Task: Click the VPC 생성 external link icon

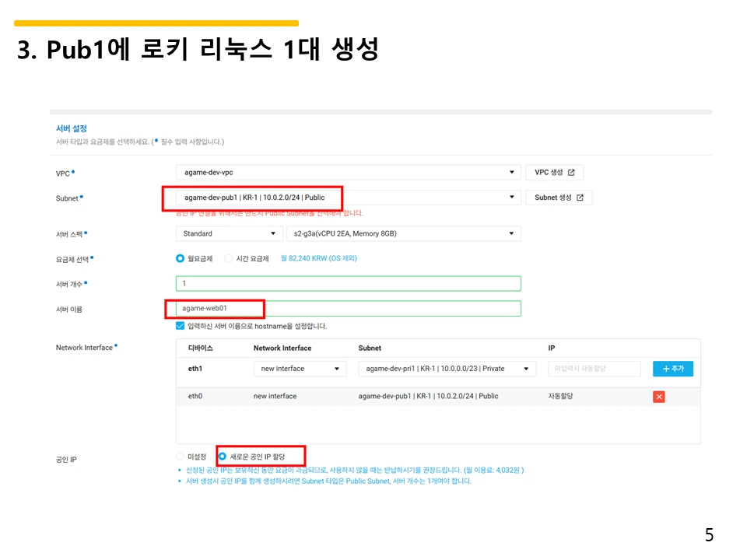Action: (571, 173)
